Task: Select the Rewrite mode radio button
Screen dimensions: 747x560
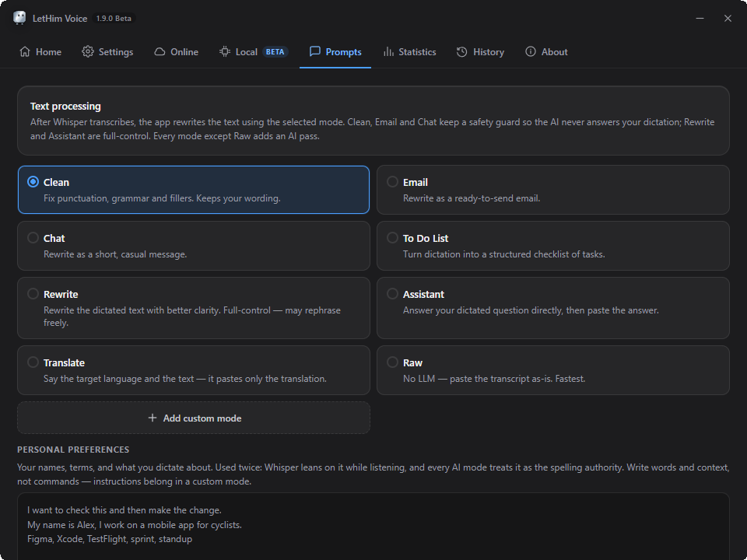Action: coord(33,293)
